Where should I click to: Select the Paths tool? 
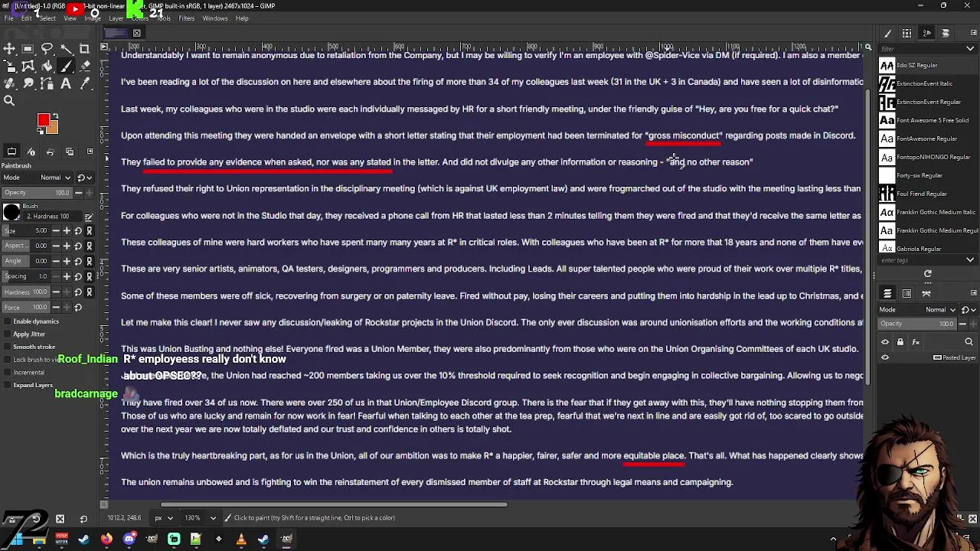tap(47, 83)
